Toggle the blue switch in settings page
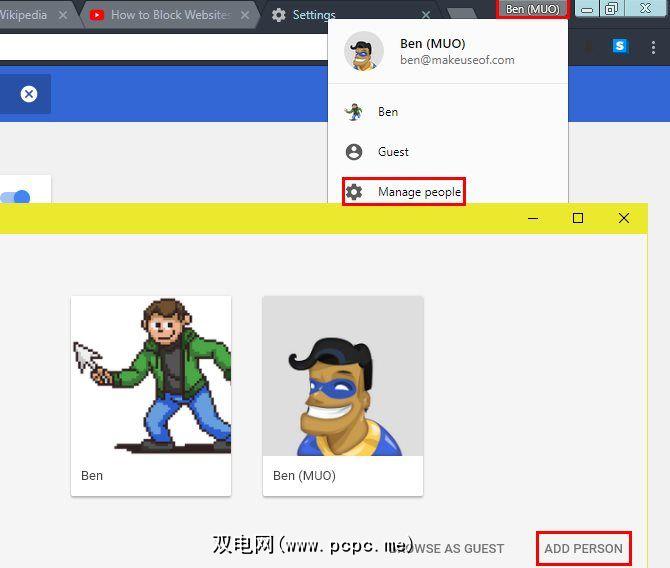The image size is (670, 568). (x=15, y=197)
